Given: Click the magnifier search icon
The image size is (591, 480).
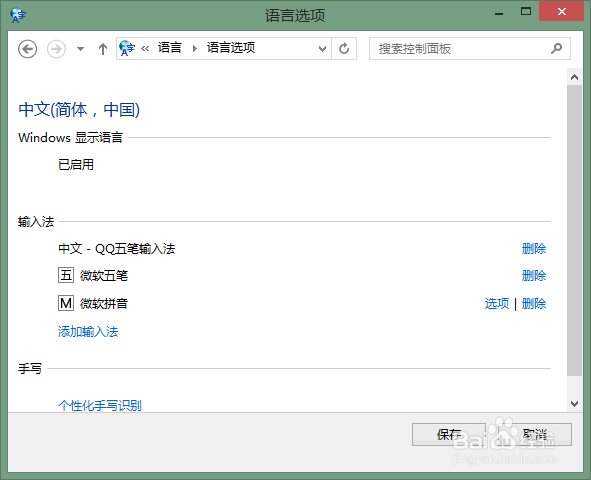Looking at the screenshot, I should click(x=556, y=49).
